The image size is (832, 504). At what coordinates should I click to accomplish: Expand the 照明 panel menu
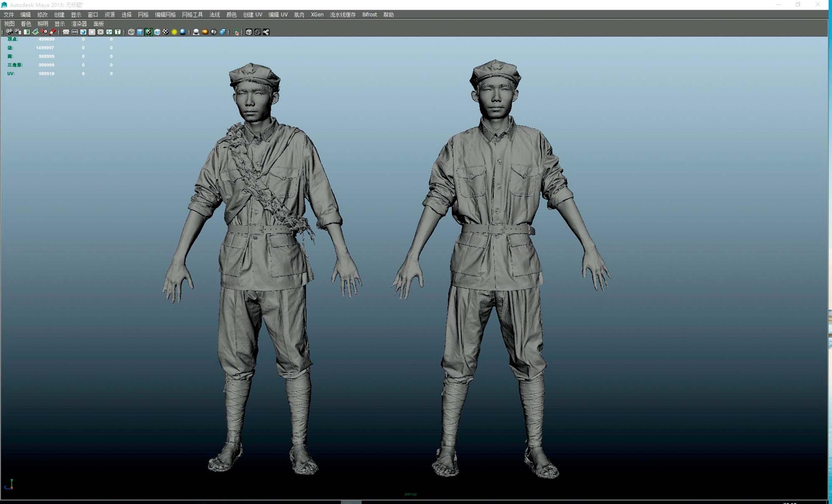coord(43,24)
